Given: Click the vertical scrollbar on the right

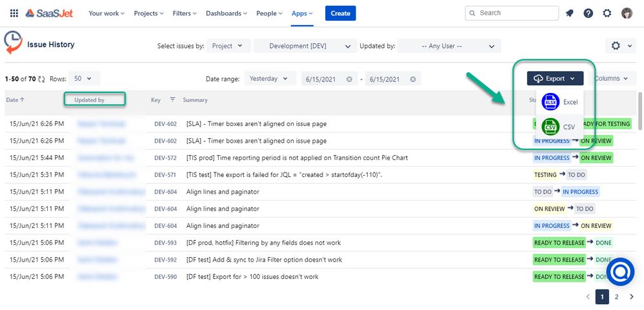Looking at the screenshot, I should point(639,111).
